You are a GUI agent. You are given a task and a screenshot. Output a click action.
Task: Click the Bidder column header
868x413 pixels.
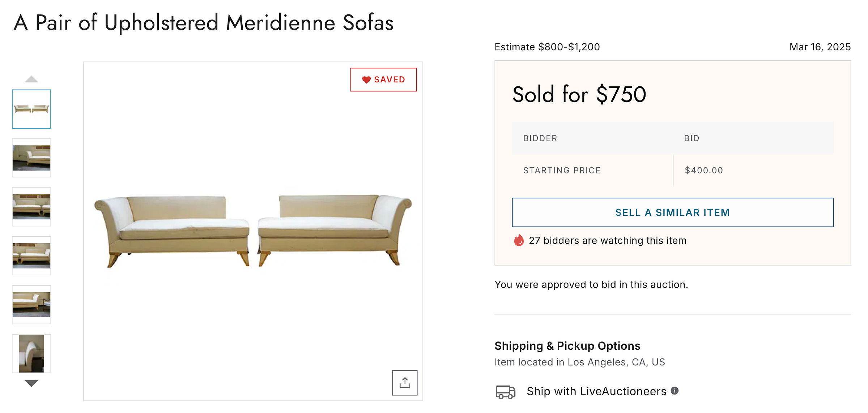coord(540,138)
